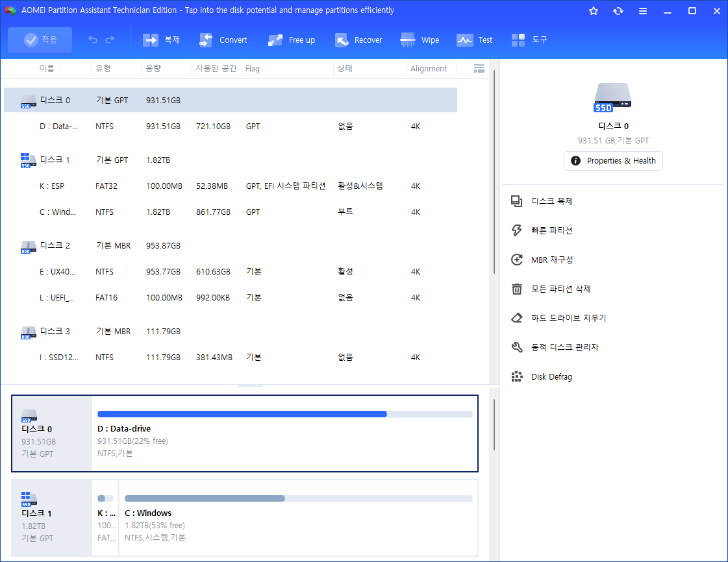Open the Free up menu
The image size is (728, 562).
point(292,40)
